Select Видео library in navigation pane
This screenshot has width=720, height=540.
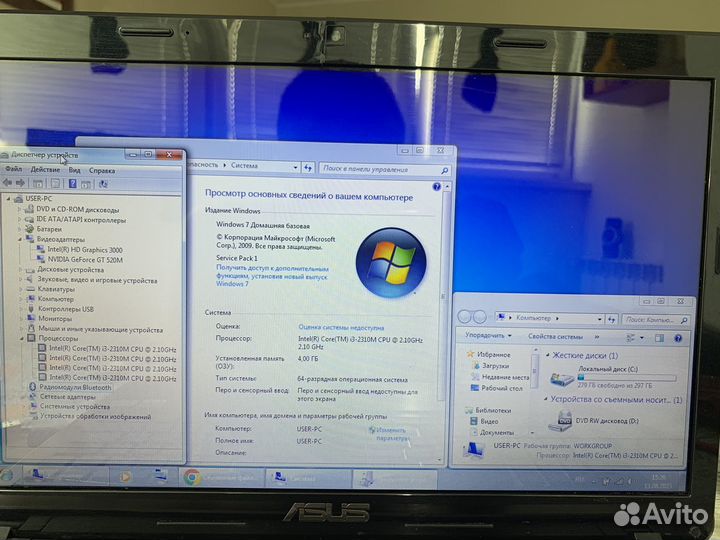(x=489, y=421)
